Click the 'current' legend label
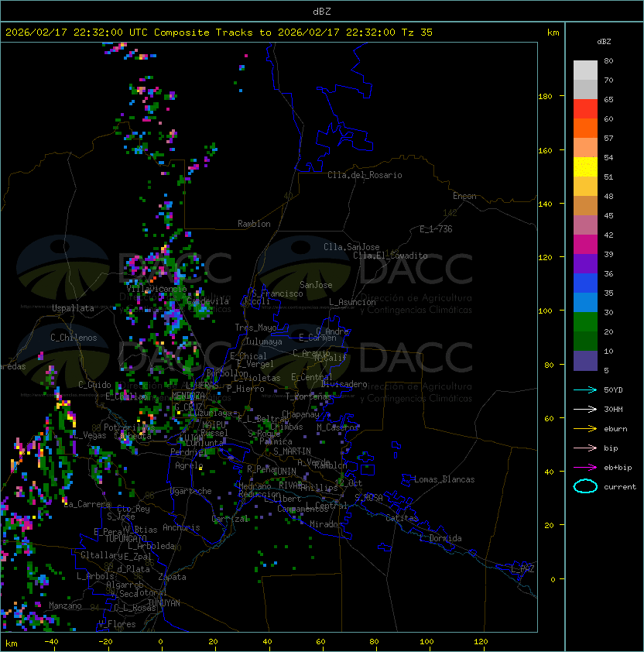 click(x=620, y=486)
